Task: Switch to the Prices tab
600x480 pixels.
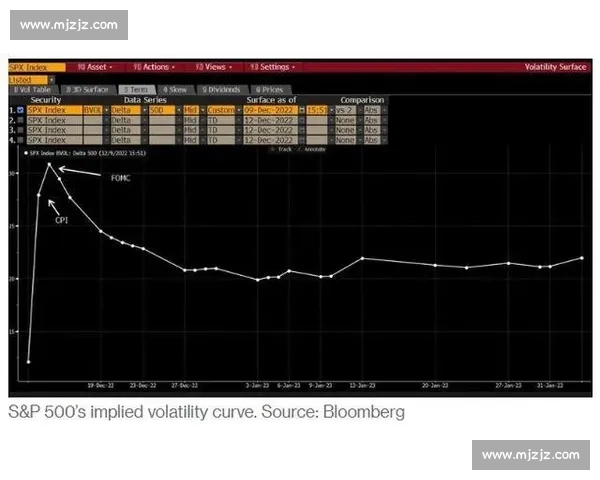Action: click(x=269, y=89)
